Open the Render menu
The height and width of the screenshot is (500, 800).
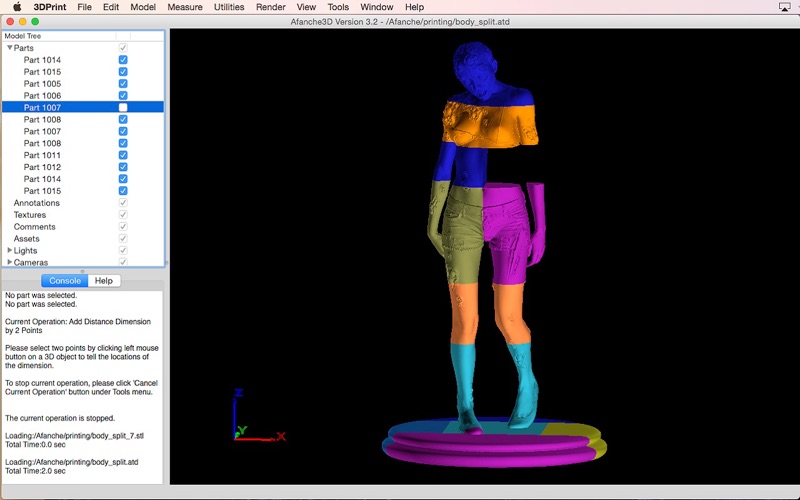(x=270, y=7)
